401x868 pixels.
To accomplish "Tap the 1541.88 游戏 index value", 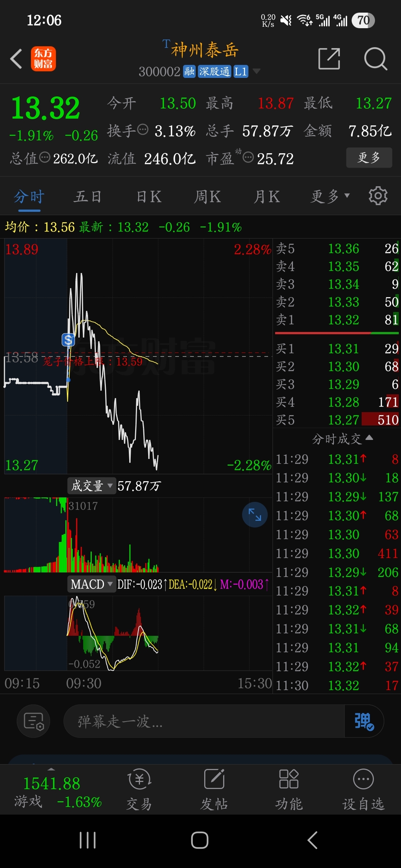I will click(x=52, y=783).
